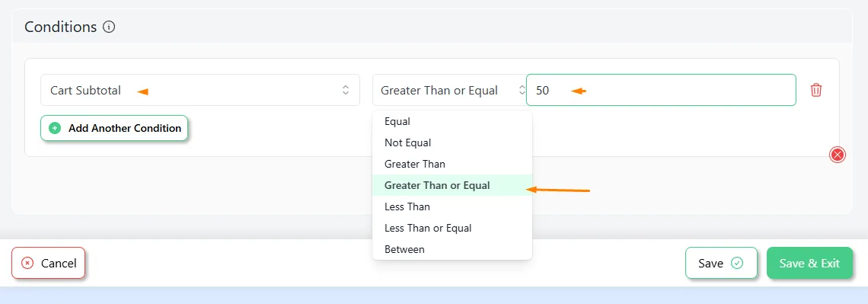Select Less Than or Equal option
Screen dimensions: 868x304
(x=452, y=228)
